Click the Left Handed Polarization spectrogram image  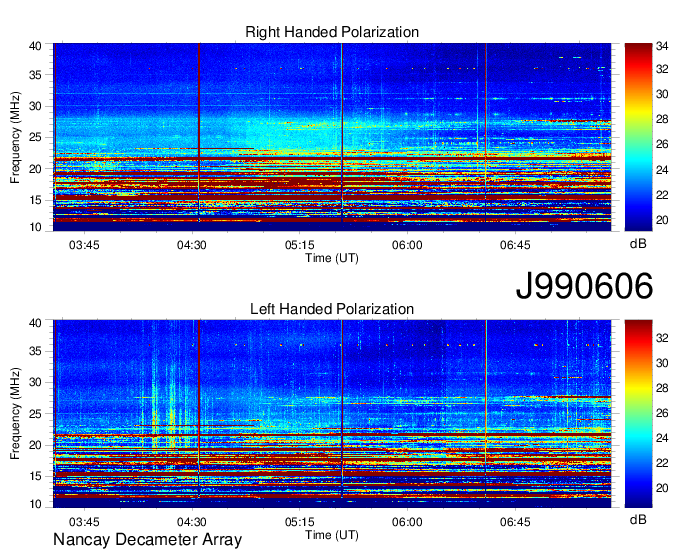coord(332,414)
